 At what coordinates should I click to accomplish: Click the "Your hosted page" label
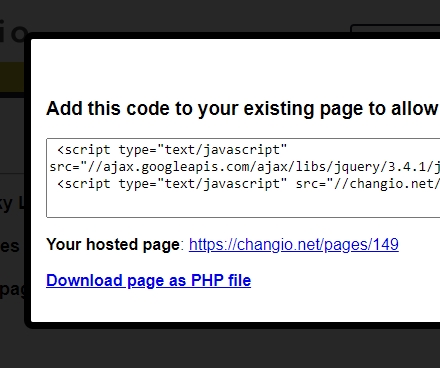pyautogui.click(x=113, y=245)
